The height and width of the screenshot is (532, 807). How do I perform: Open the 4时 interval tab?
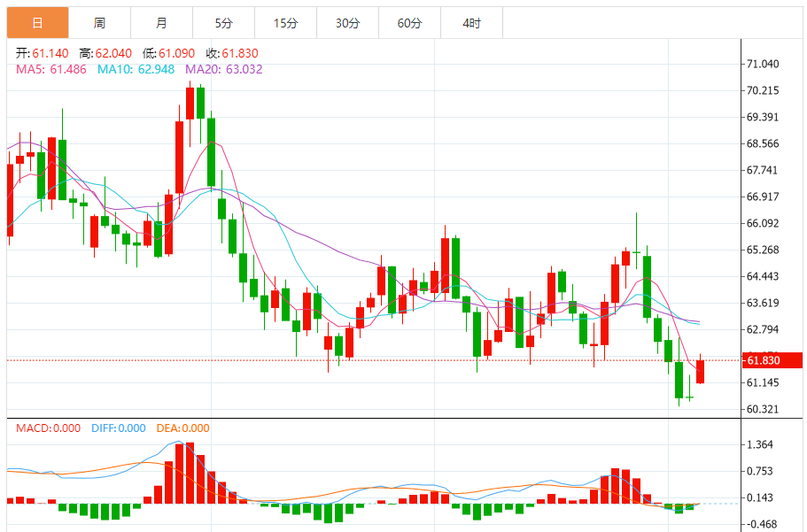[x=471, y=23]
